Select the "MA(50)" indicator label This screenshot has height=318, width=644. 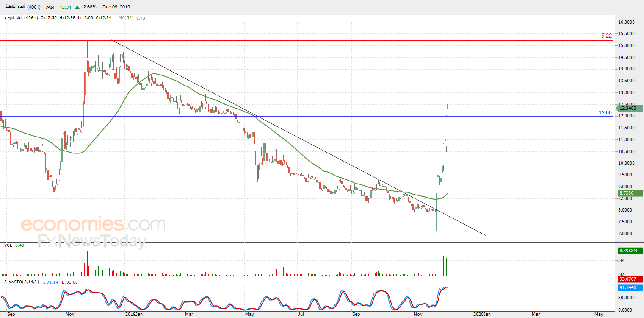(x=126, y=18)
